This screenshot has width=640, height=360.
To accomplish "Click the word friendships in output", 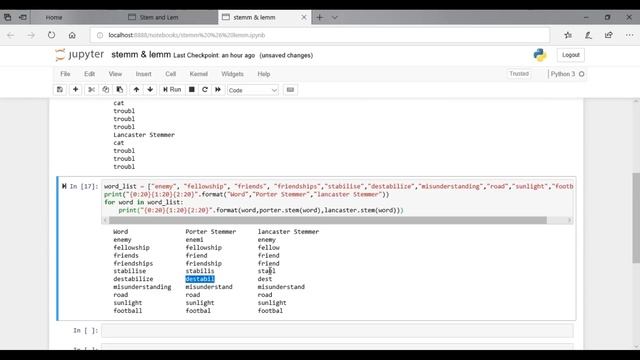I will pyautogui.click(x=133, y=263).
